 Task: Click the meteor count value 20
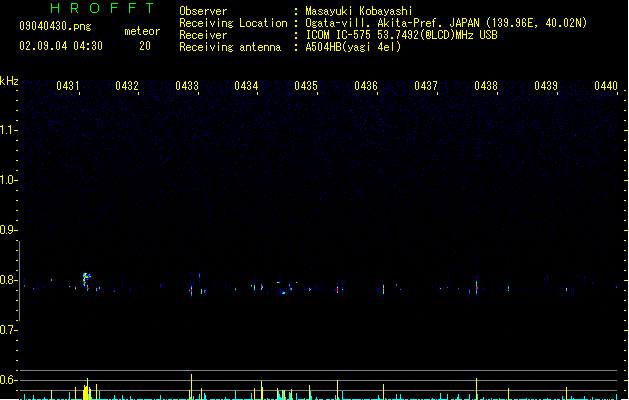click(145, 46)
